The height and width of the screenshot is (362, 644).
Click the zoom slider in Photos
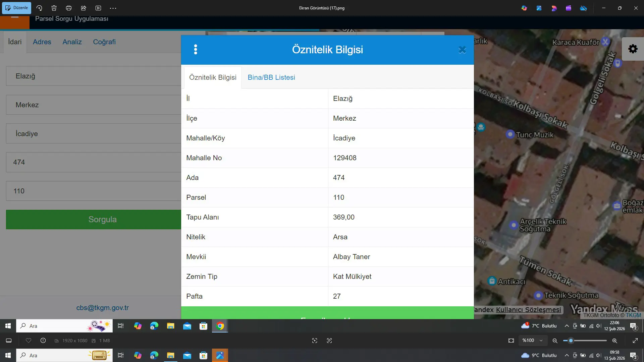point(585,341)
